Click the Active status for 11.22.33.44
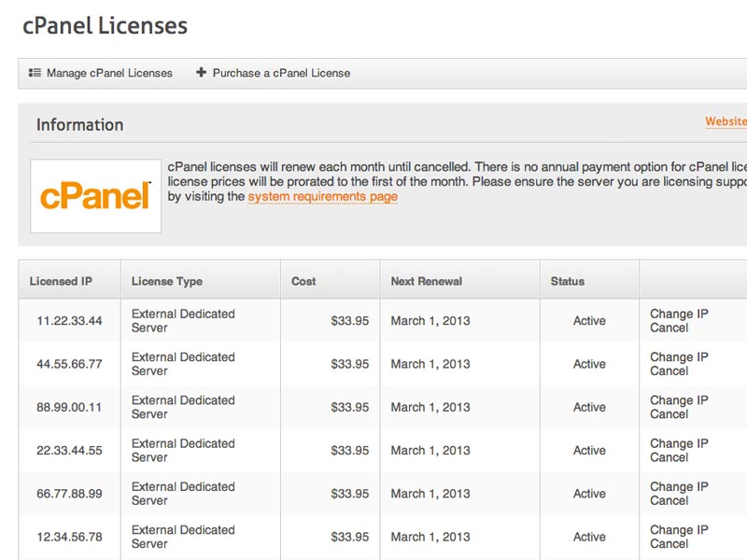The height and width of the screenshot is (560, 747). tap(589, 321)
